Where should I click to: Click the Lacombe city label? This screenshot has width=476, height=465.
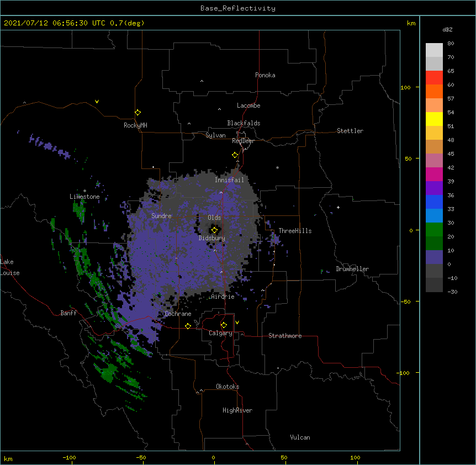click(x=248, y=105)
